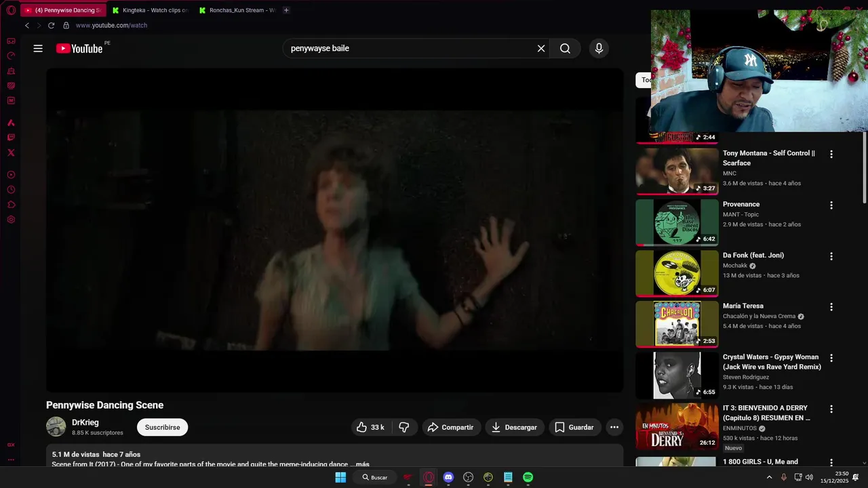Open the Player icon in Opera sidebar
The height and width of the screenshot is (488, 868).
pyautogui.click(x=11, y=175)
